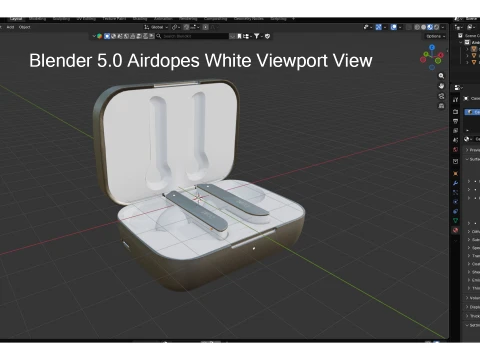Expand the Displacement panel in material properties
The image size is (480, 360).
tap(472, 307)
